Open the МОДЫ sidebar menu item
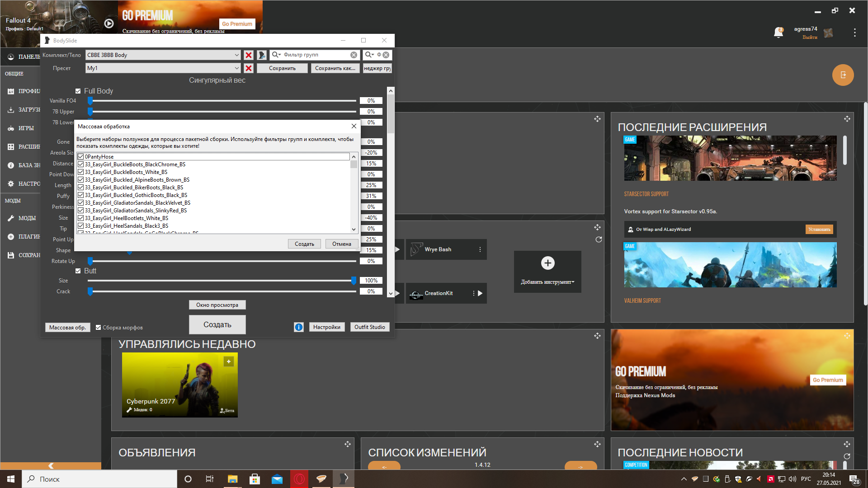This screenshot has height=488, width=868. tap(27, 218)
